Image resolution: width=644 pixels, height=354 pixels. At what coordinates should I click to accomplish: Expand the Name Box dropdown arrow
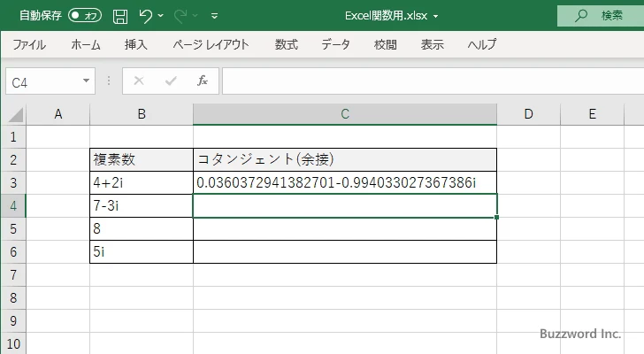tap(87, 81)
